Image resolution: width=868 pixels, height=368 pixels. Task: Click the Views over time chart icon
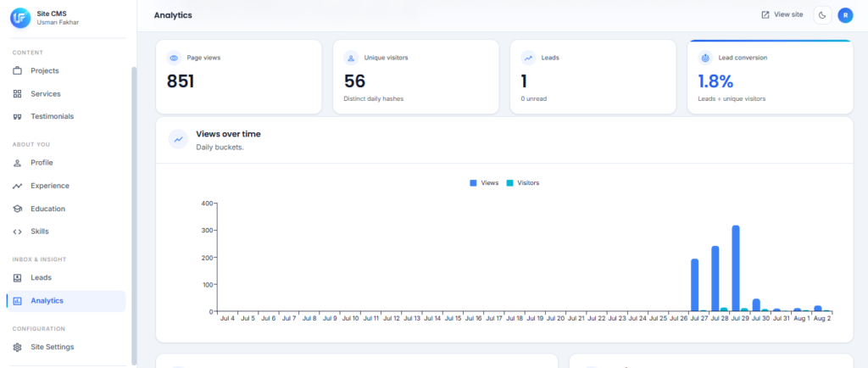(x=178, y=139)
